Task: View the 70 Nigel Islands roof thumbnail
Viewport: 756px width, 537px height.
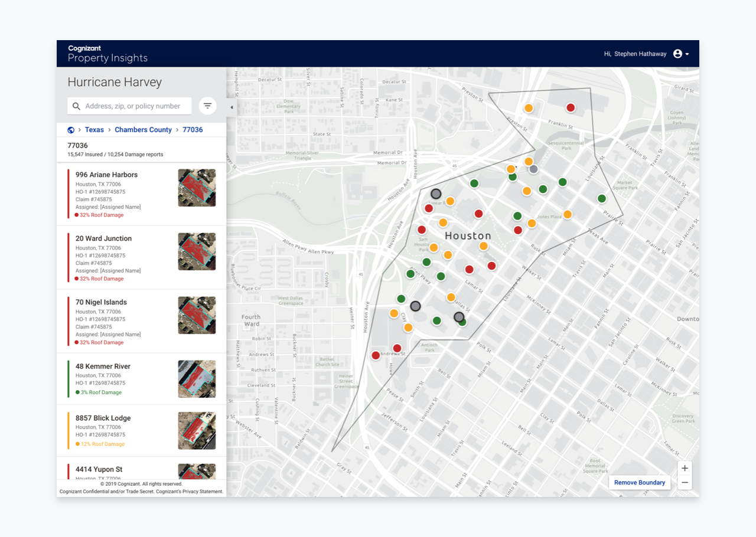Action: (197, 315)
